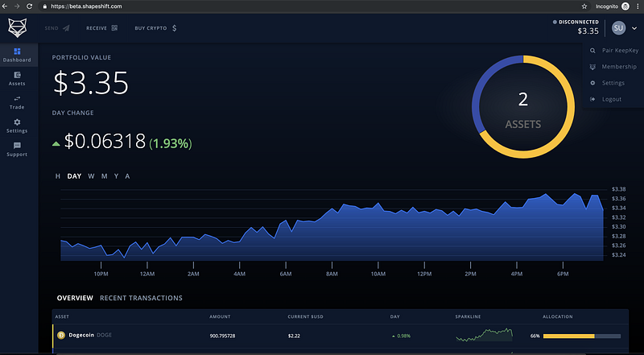Open Trade in the sidebar
Viewport: 644px width, 355px height.
tap(17, 102)
